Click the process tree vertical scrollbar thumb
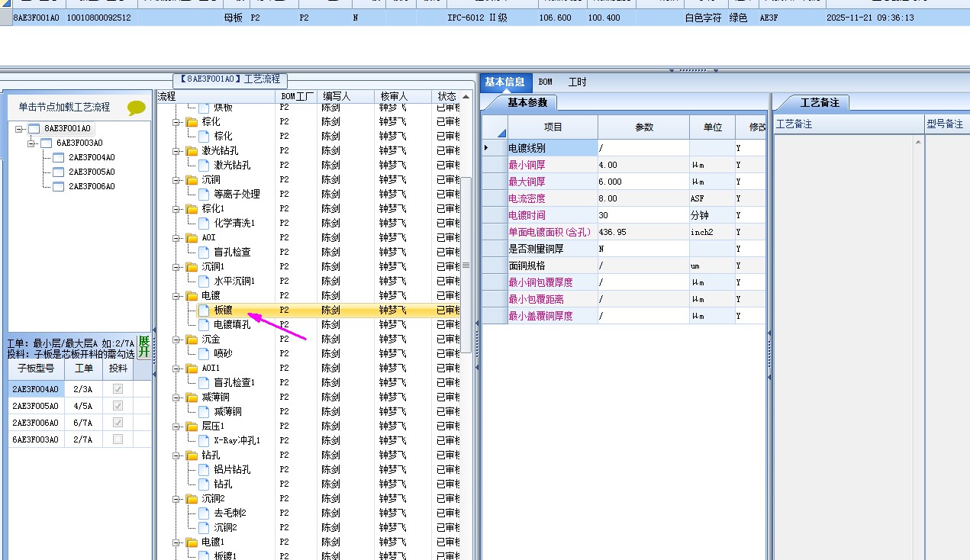Image resolution: width=970 pixels, height=560 pixels. [466, 265]
